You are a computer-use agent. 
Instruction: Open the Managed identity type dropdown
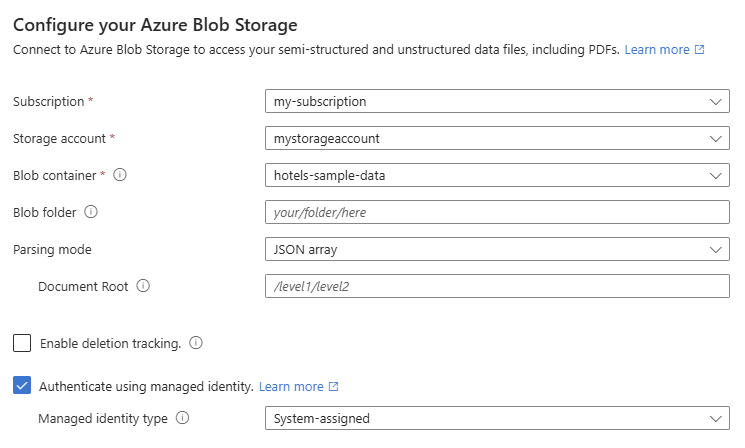[497, 419]
